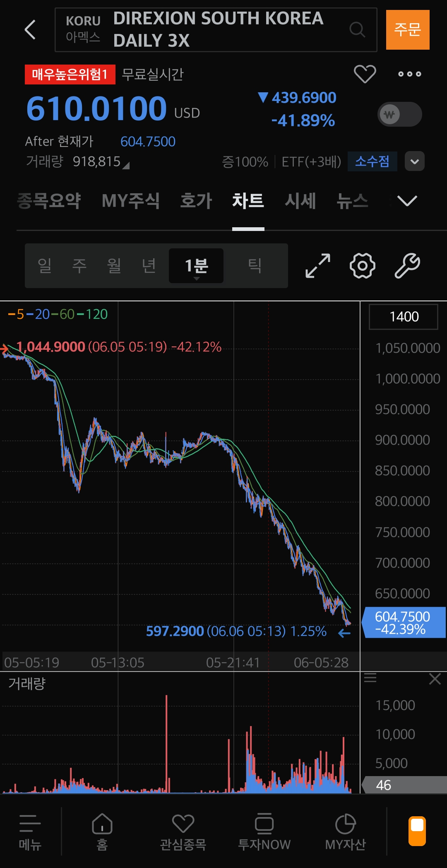The image size is (447, 868).
Task: Switch to the 호가 tab
Action: (x=196, y=201)
